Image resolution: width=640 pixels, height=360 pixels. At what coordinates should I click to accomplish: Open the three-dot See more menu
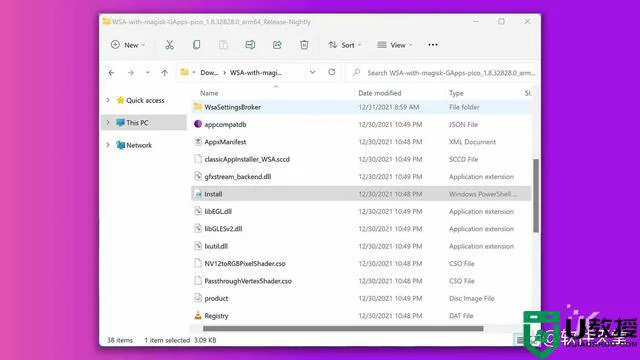tap(433, 45)
